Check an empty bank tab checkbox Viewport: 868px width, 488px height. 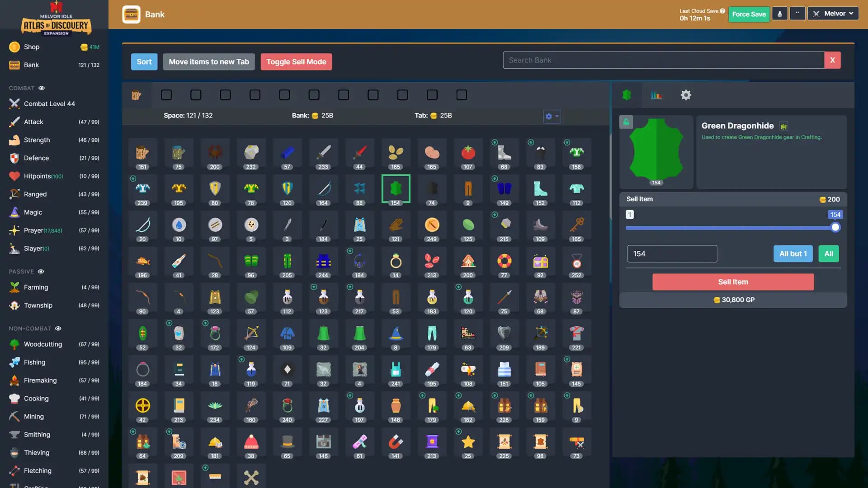[x=166, y=95]
